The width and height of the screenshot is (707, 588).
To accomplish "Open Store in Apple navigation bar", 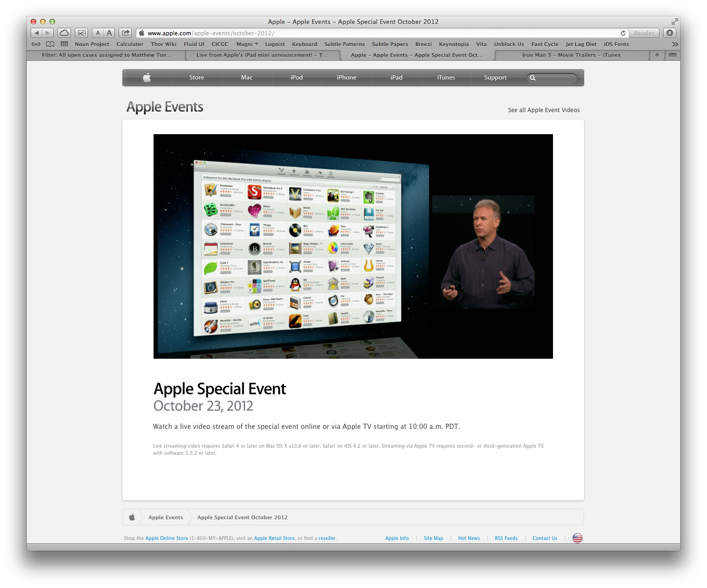I will point(197,78).
